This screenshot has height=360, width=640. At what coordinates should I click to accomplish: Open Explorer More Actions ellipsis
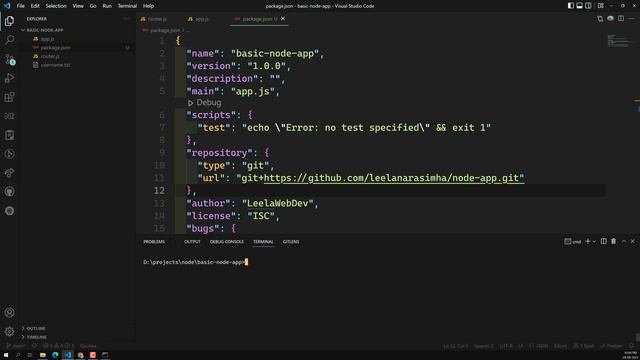pyautogui.click(x=126, y=19)
